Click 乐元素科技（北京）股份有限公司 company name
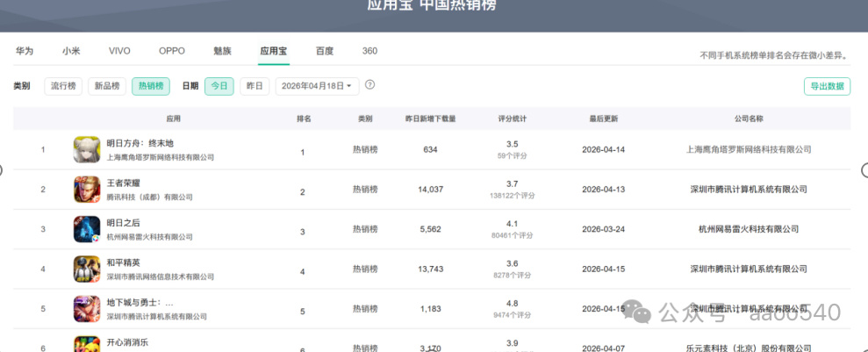The height and width of the screenshot is (352, 868). click(749, 348)
